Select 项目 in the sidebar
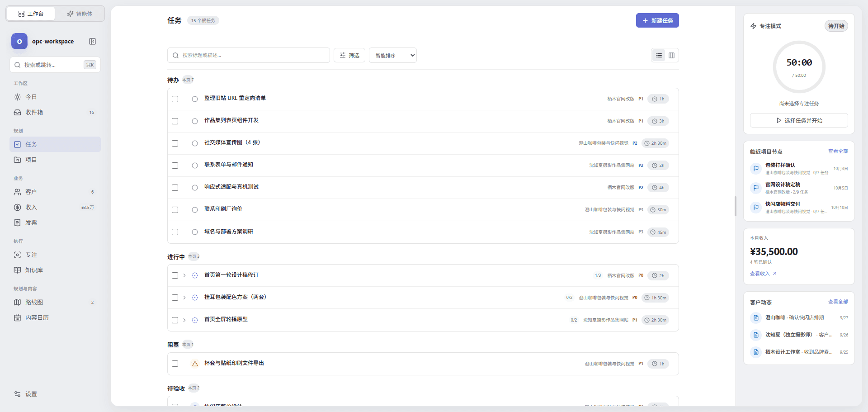868x412 pixels. [x=55, y=160]
